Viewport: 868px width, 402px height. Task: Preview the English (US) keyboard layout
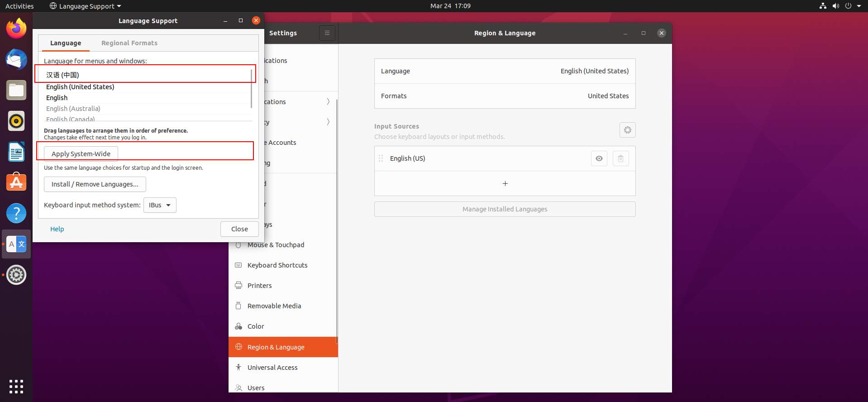(x=599, y=158)
